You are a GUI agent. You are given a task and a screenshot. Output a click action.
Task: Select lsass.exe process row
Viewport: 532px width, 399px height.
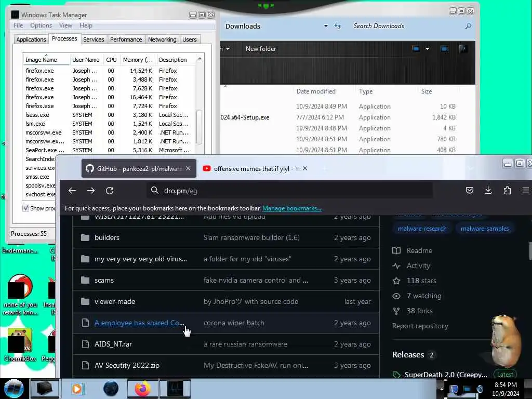pos(109,115)
